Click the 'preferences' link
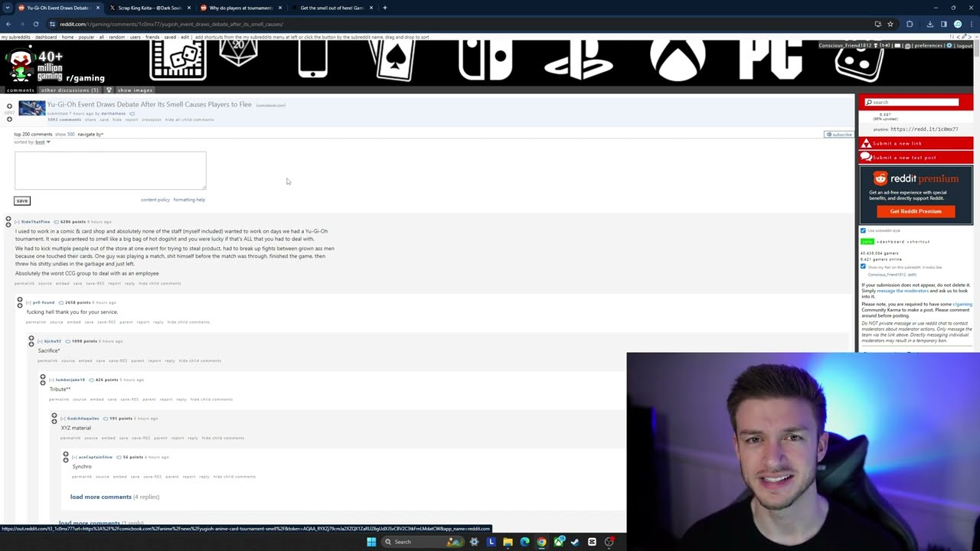Screen dimensions: 980x551 (x=929, y=45)
